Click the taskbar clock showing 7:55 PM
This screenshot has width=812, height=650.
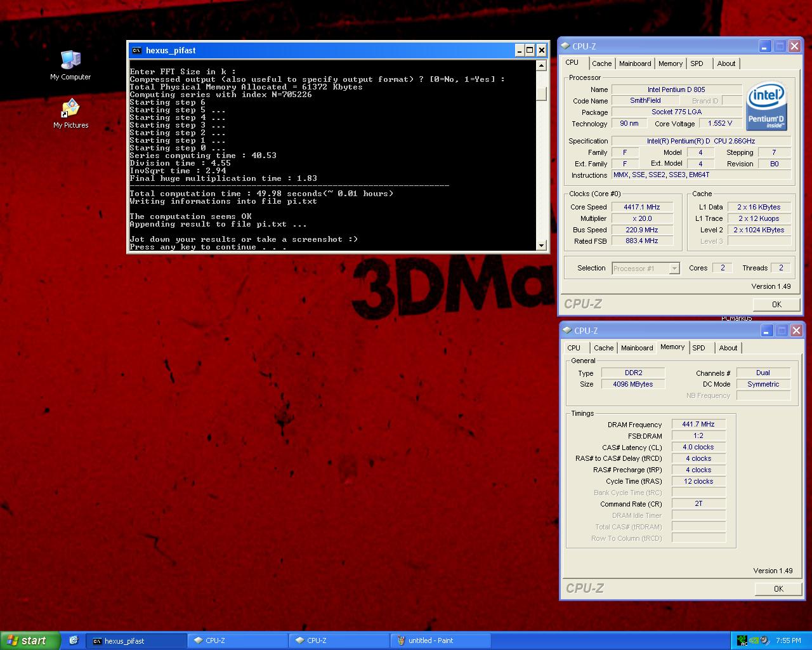coord(788,640)
